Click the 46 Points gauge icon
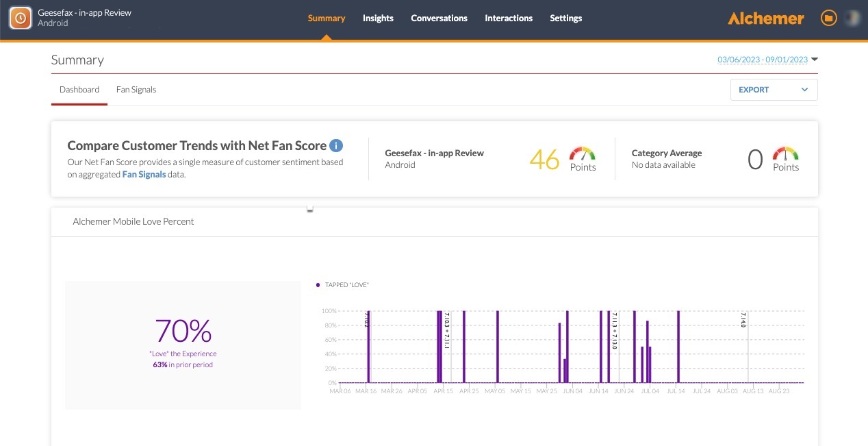Viewport: 868px width, 446px height. 583,153
